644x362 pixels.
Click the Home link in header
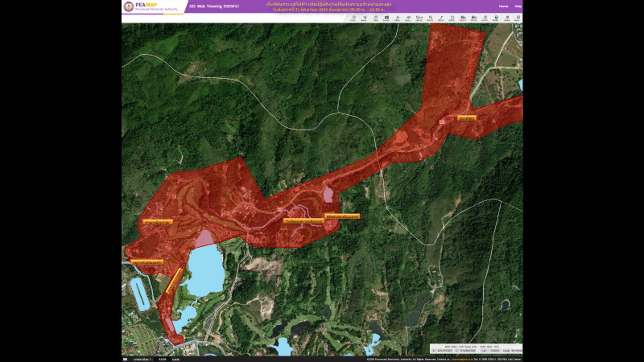[504, 6]
